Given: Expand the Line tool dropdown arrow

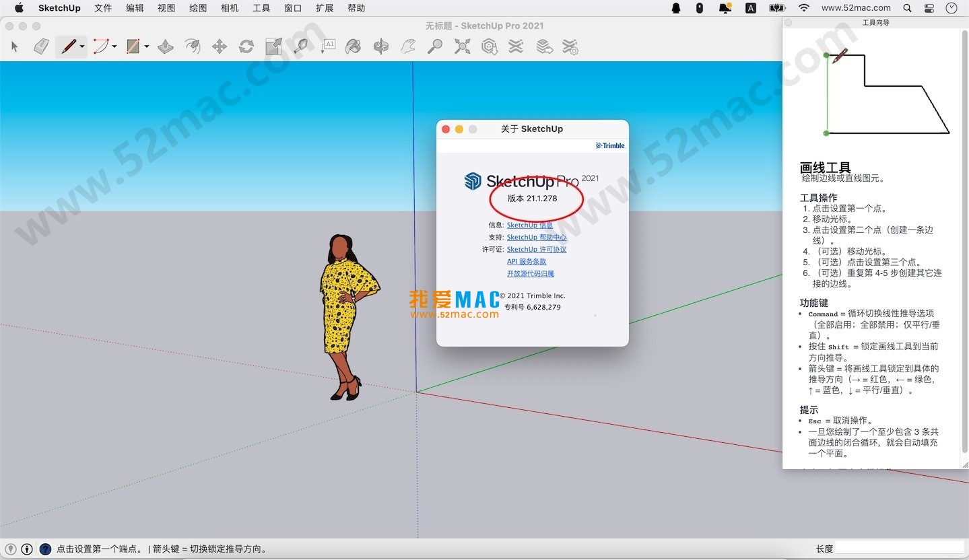Looking at the screenshot, I should 82,46.
